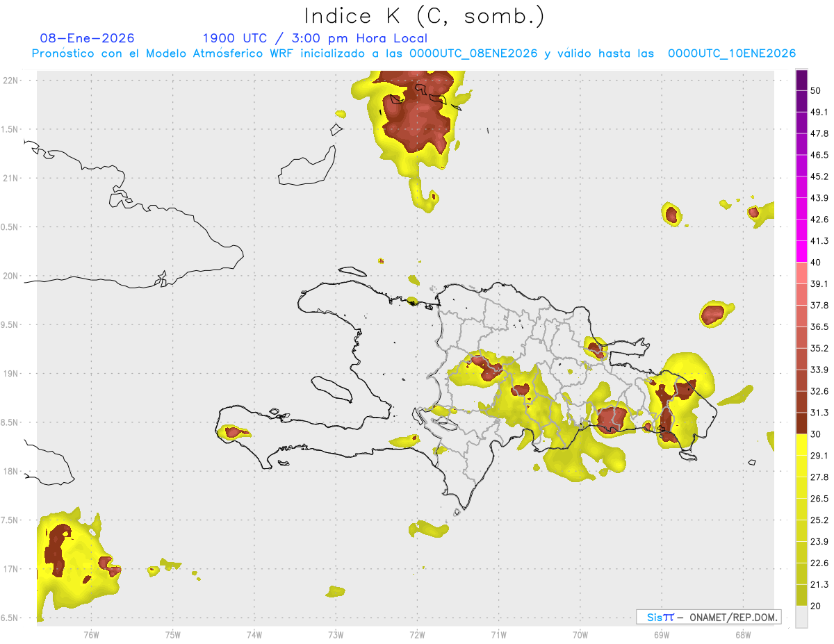Screen dimensions: 834x644
Task: Click the dark brown colorbar segment just above 30
Action: 802,423
